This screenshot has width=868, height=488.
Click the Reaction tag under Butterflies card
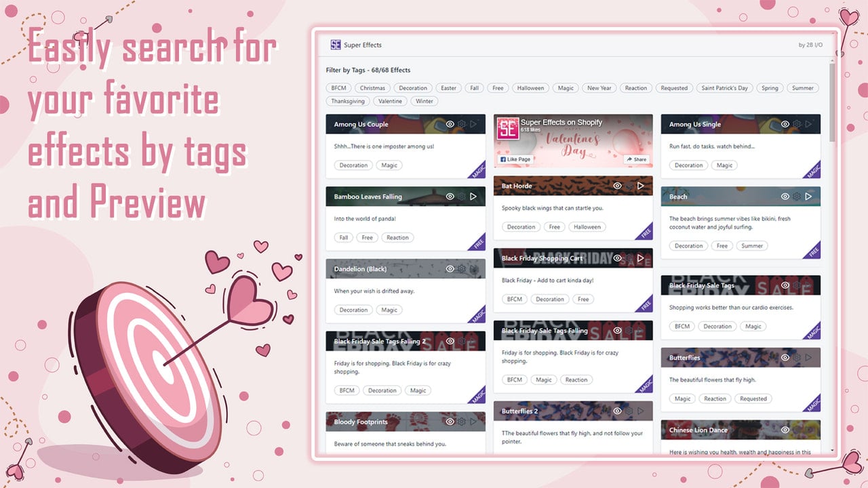[x=715, y=399]
